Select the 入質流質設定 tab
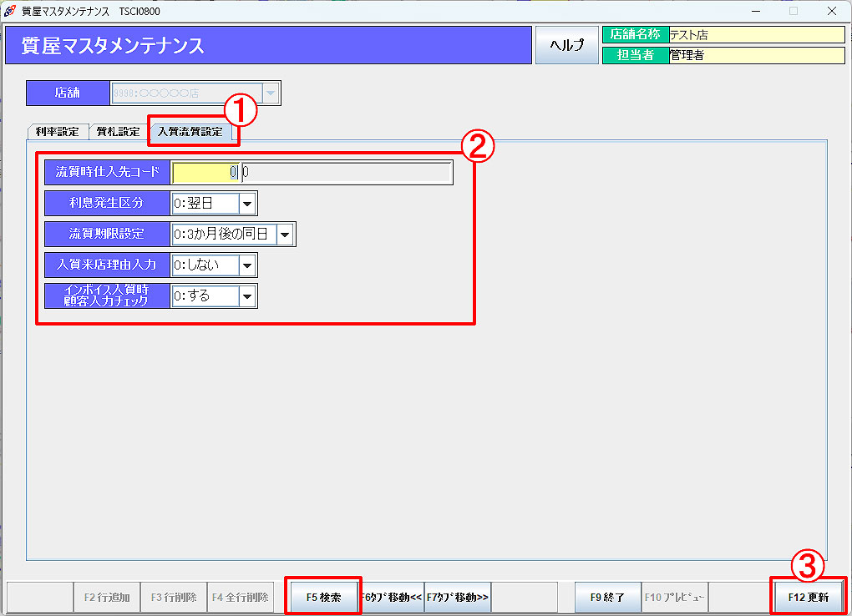The width and height of the screenshot is (852, 616). tap(190, 131)
